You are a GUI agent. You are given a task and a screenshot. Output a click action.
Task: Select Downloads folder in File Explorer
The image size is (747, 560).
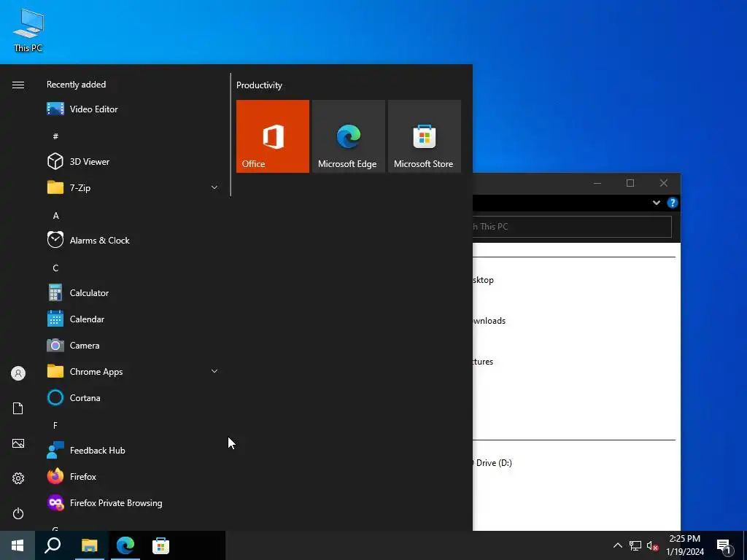[489, 321]
